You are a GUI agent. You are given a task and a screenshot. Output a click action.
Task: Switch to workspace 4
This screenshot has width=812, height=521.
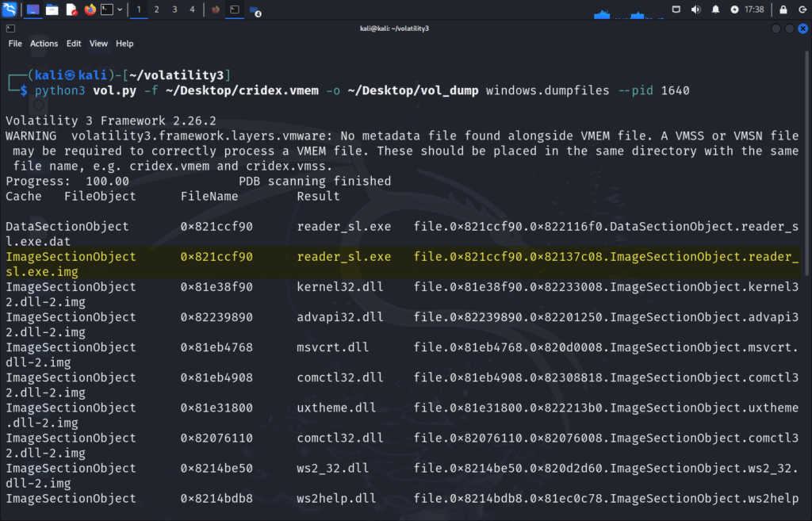(192, 10)
